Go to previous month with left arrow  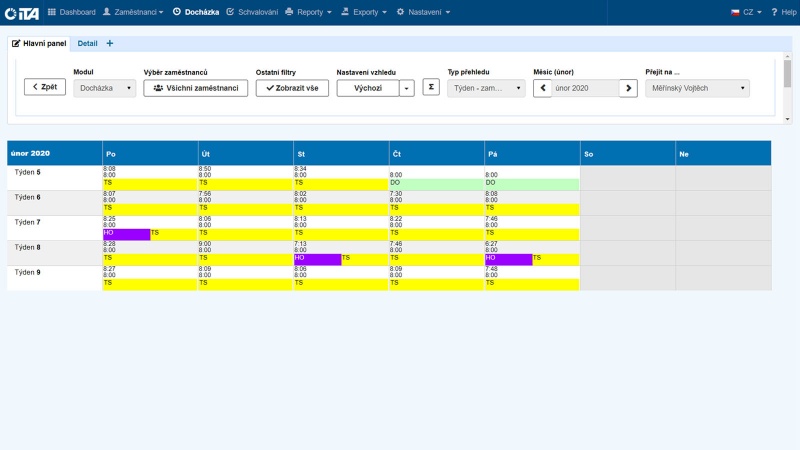(542, 88)
